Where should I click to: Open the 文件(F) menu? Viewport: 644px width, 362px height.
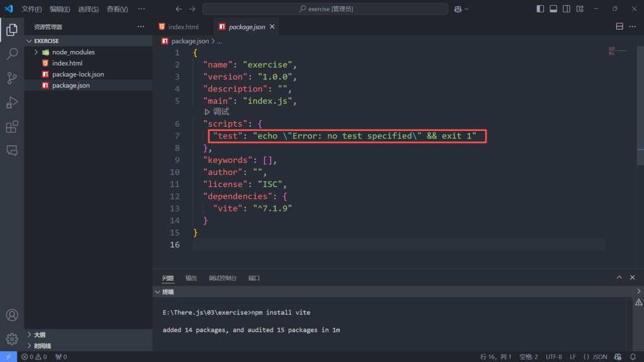point(31,9)
